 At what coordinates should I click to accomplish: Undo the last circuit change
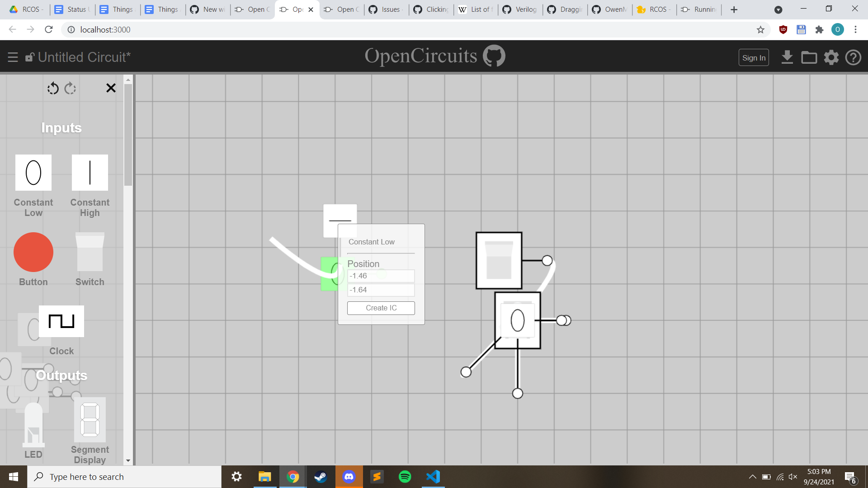click(53, 88)
